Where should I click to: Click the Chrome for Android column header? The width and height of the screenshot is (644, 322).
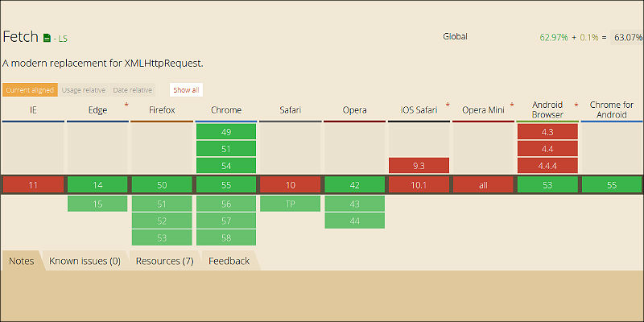[612, 110]
